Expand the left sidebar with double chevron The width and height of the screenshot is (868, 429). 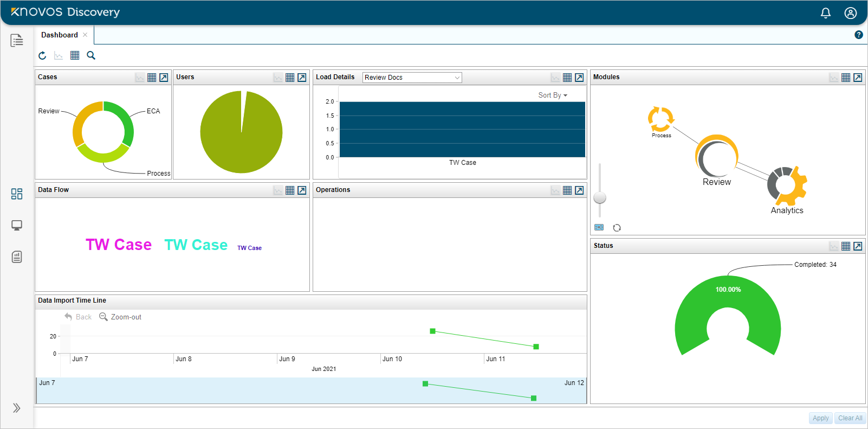pos(17,408)
